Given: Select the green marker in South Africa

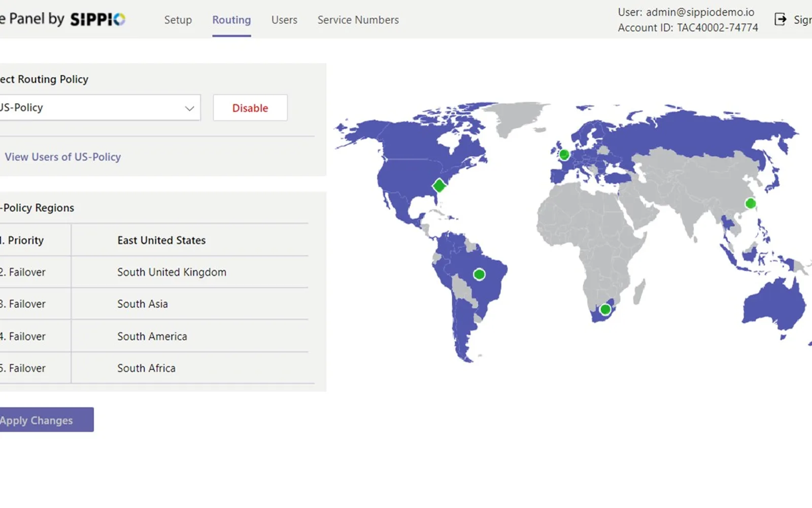Looking at the screenshot, I should tap(605, 309).
